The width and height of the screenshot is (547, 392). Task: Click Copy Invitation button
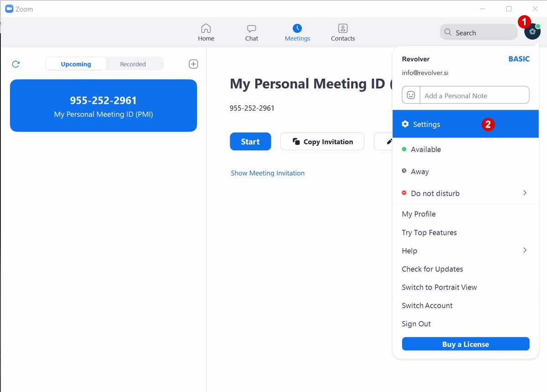(x=322, y=142)
